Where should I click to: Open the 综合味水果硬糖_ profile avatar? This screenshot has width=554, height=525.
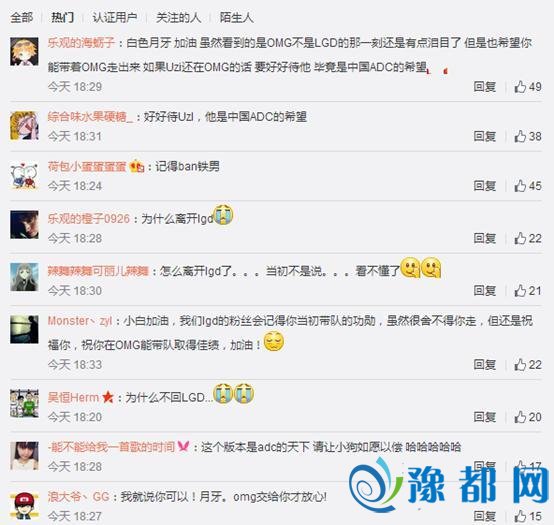tap(24, 125)
